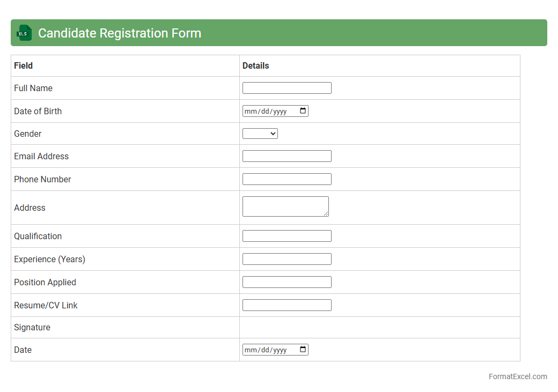
Task: Grab the Address textarea resize handle
Action: 326,214
